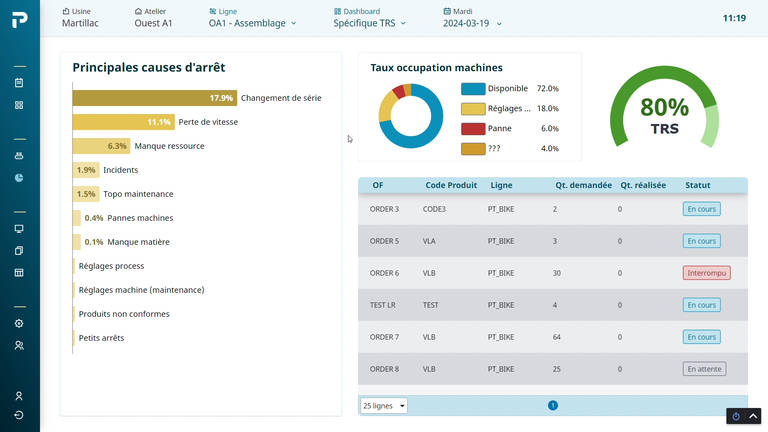Select the pie chart icon in sidebar
Viewport: 768px width, 432px height.
(19, 178)
